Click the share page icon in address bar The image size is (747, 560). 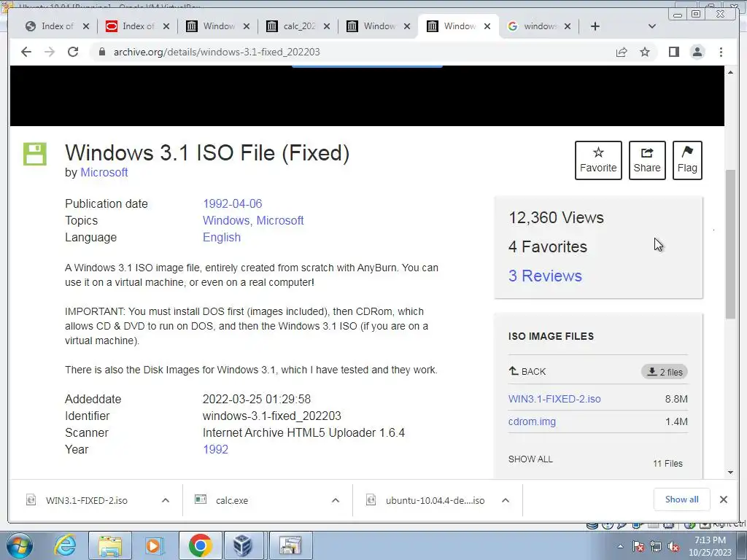click(622, 52)
